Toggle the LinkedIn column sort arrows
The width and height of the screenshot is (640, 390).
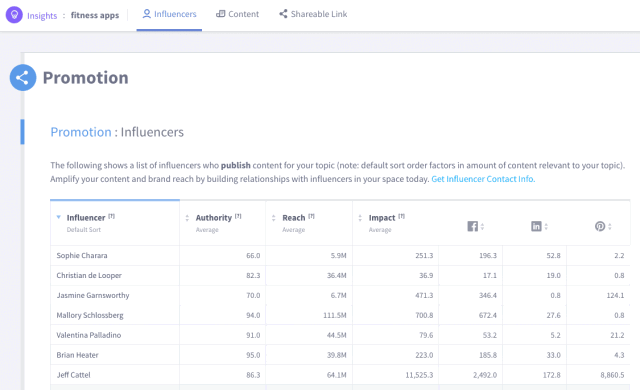coord(546,226)
